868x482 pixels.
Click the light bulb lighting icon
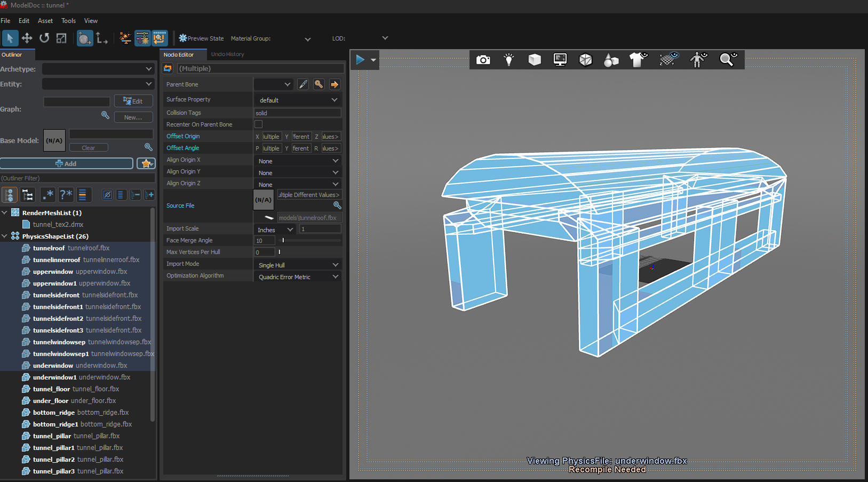[509, 60]
